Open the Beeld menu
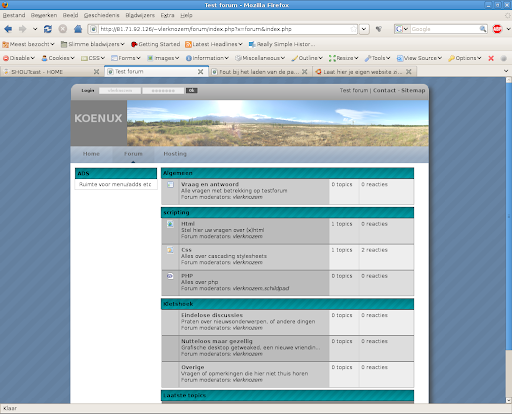Viewport: 512px width, 414px height. [x=70, y=15]
